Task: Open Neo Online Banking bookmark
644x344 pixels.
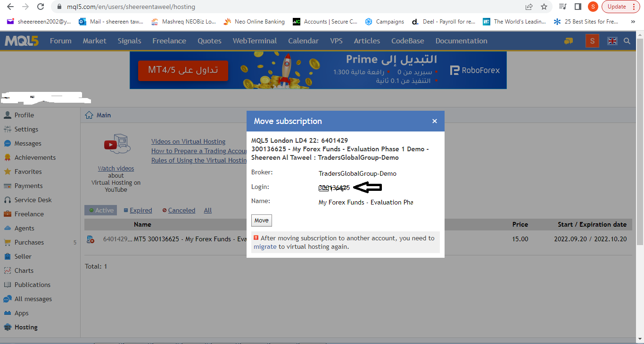Action: click(254, 22)
